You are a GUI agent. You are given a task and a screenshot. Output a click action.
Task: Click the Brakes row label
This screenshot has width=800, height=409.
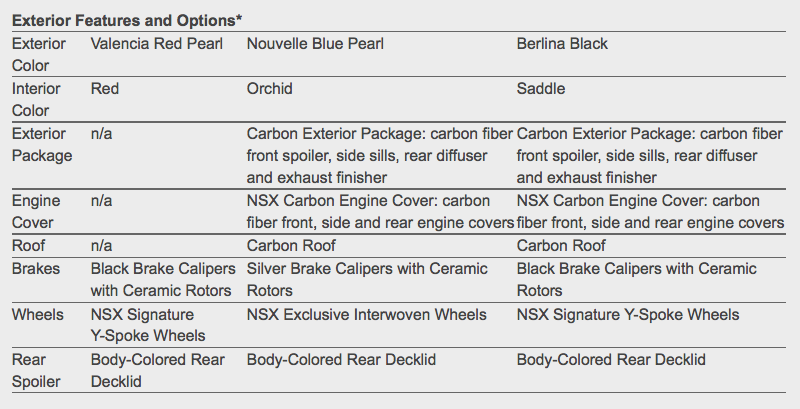click(35, 268)
